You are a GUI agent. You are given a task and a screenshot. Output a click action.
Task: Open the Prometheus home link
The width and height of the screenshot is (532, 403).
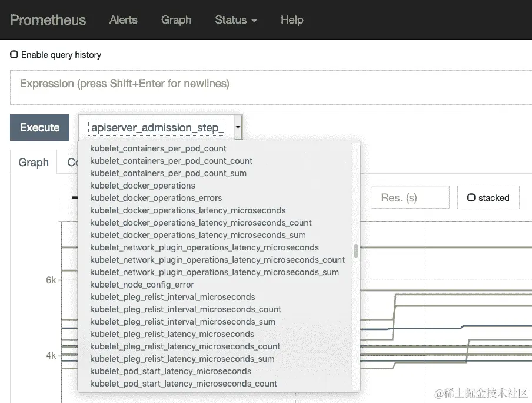pyautogui.click(x=48, y=19)
